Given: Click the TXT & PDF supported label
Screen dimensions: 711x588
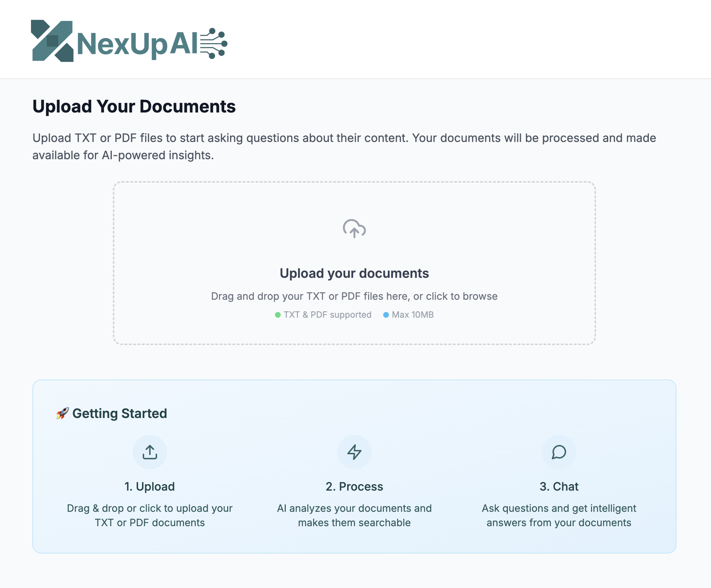Looking at the screenshot, I should click(327, 314).
